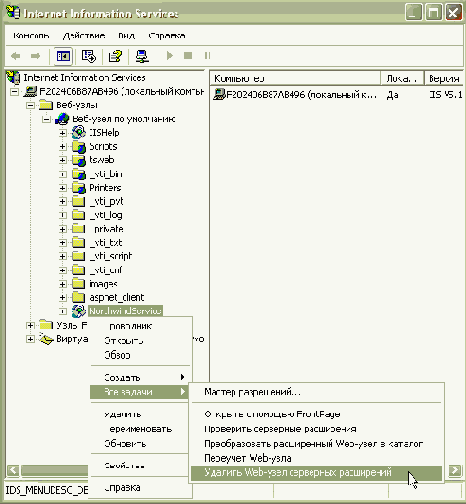
Task: Choose Удалить in context menu
Action: [139, 414]
